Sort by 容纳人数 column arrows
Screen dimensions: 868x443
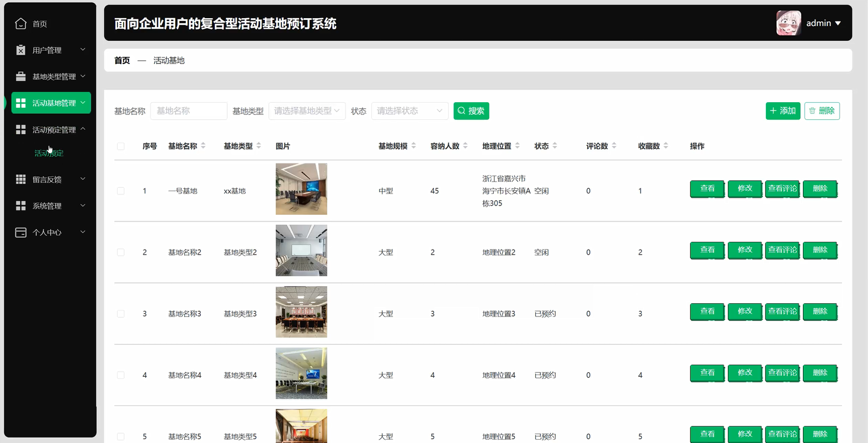pyautogui.click(x=465, y=146)
